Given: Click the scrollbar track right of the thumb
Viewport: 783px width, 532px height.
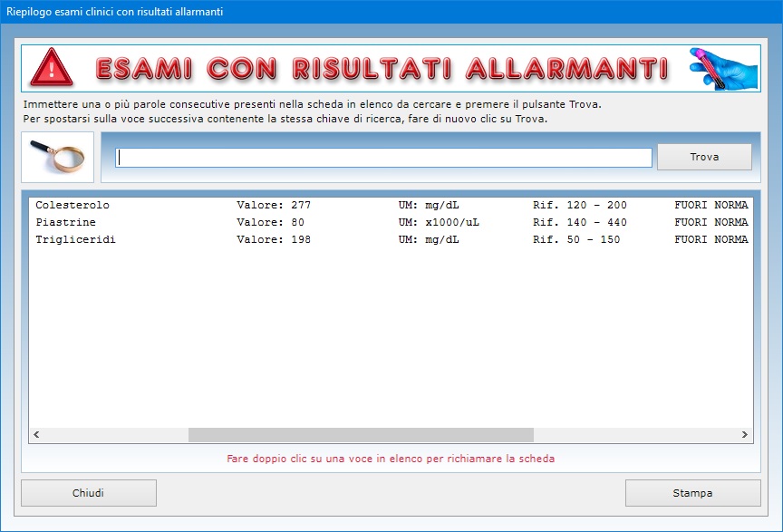Looking at the screenshot, I should (634, 435).
